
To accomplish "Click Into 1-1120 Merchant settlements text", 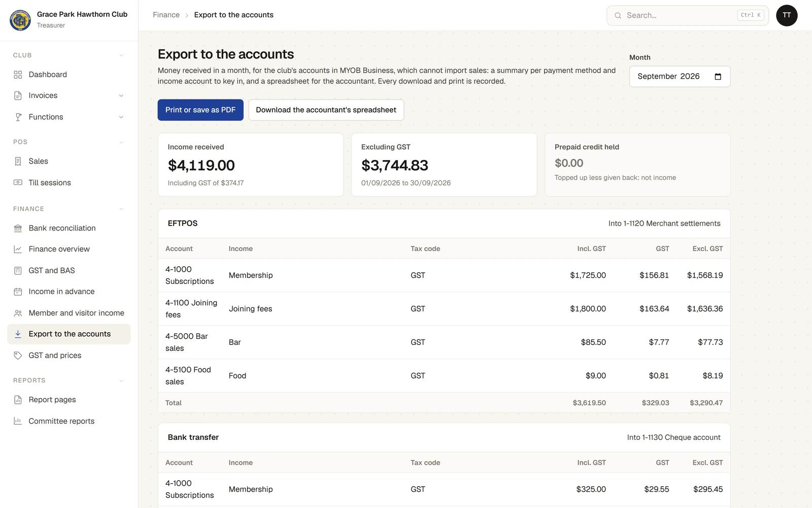I will point(664,224).
